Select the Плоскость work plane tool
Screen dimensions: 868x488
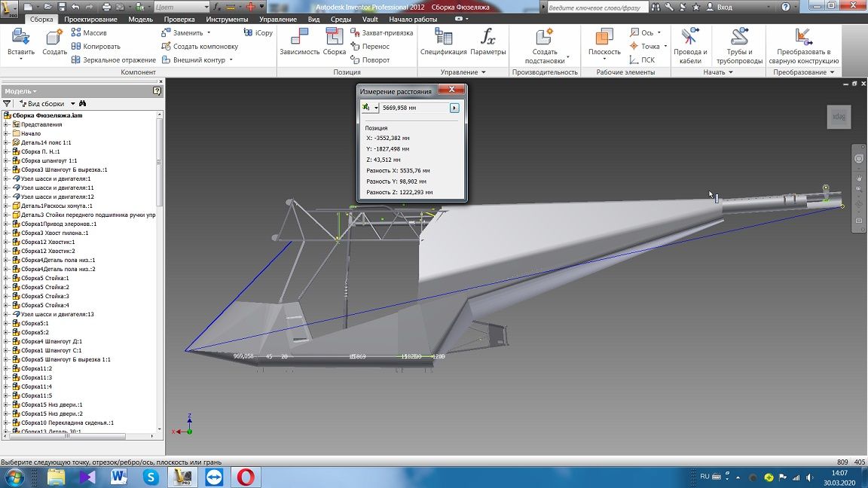tap(604, 38)
